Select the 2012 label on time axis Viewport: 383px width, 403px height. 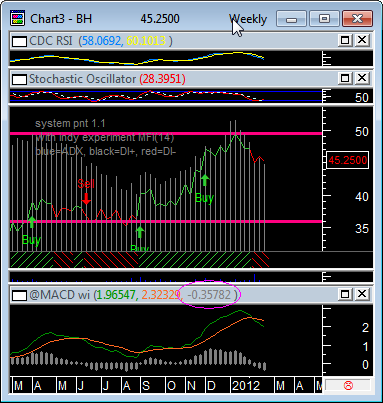click(246, 386)
